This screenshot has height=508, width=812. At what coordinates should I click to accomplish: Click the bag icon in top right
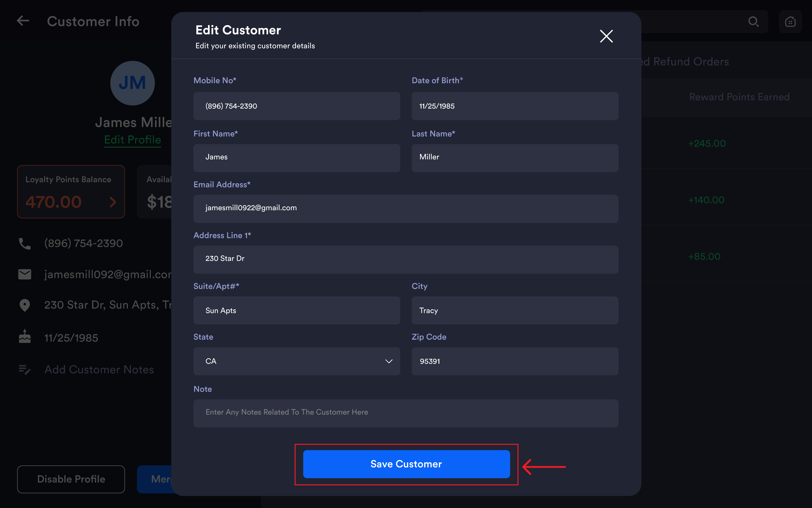click(790, 22)
